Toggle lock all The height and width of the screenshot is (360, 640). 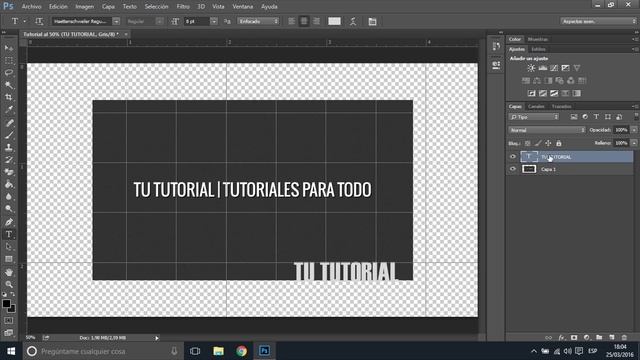pos(559,143)
